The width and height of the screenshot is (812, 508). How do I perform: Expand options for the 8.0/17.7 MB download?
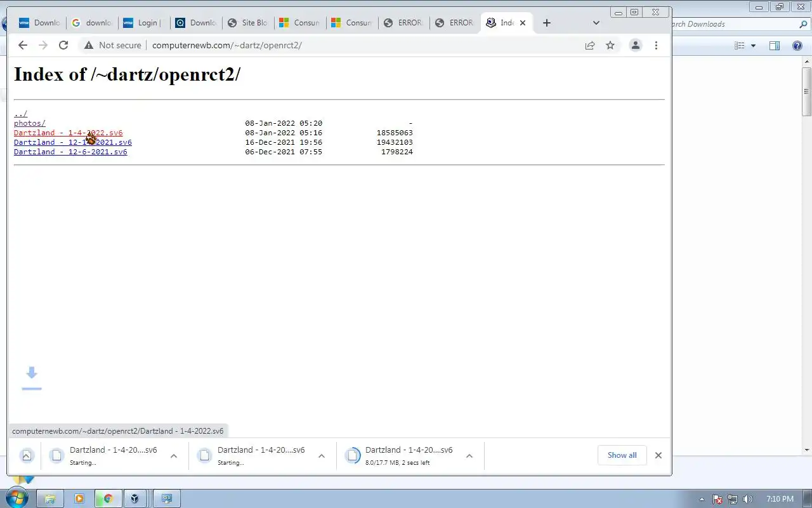tap(469, 456)
